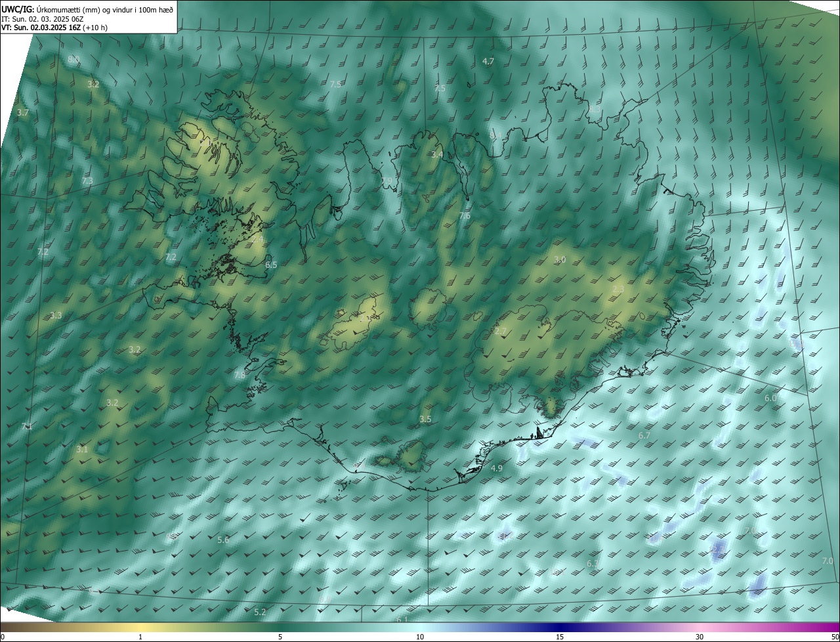Viewport: 840px width, 642px height.
Task: Click the "7.6" value on the map
Action: [x=465, y=216]
